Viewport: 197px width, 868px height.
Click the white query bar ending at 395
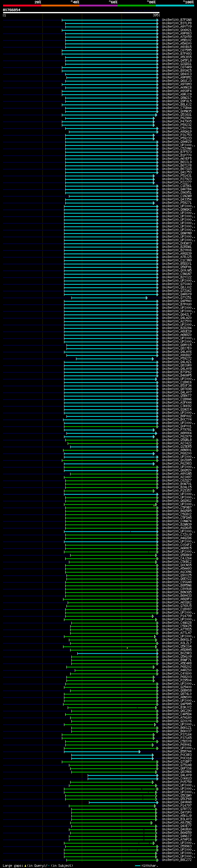(x=81, y=12)
